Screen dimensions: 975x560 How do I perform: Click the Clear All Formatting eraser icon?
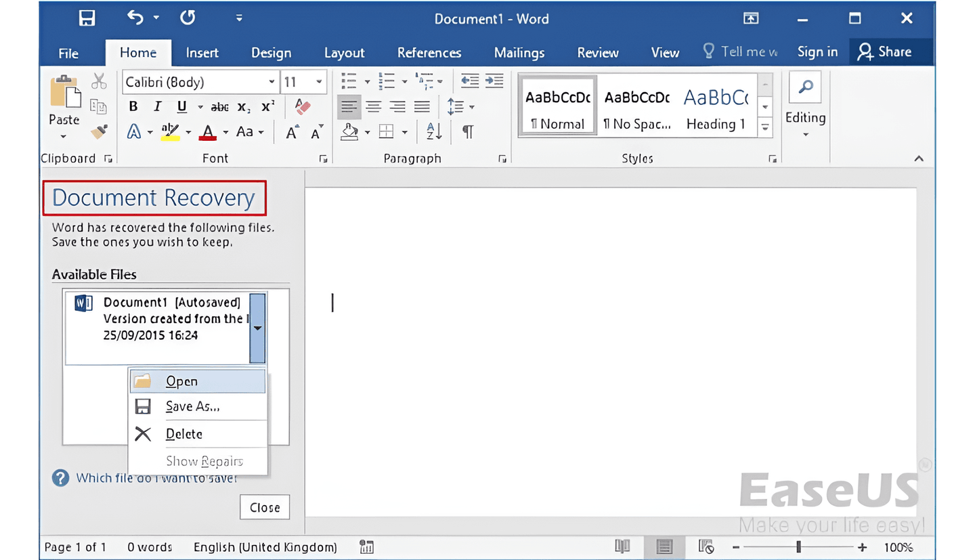click(x=303, y=107)
